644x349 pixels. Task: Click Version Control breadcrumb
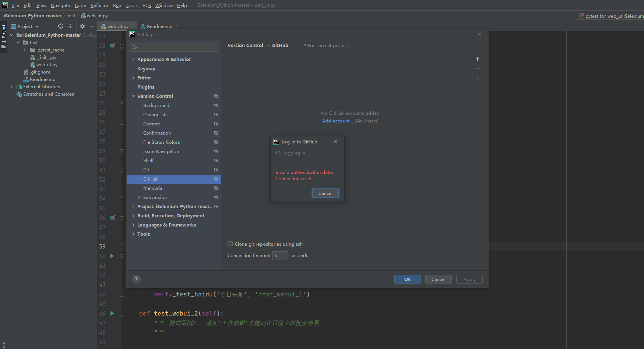(x=245, y=46)
